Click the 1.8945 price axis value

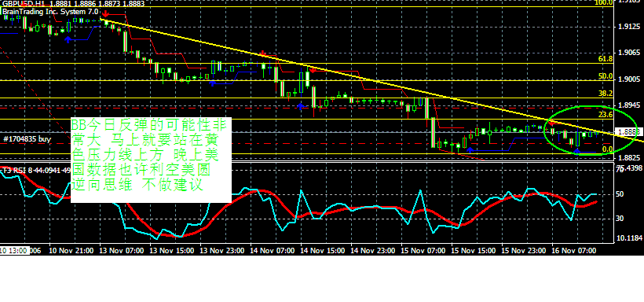click(x=629, y=105)
